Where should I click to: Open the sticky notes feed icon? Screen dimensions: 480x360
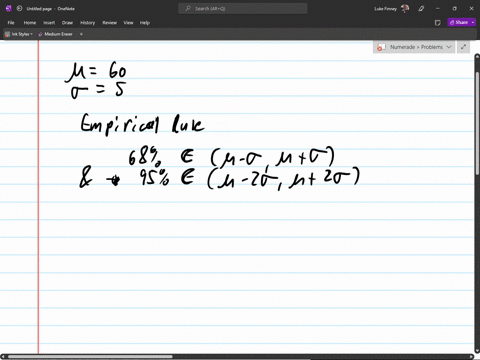[x=438, y=23]
